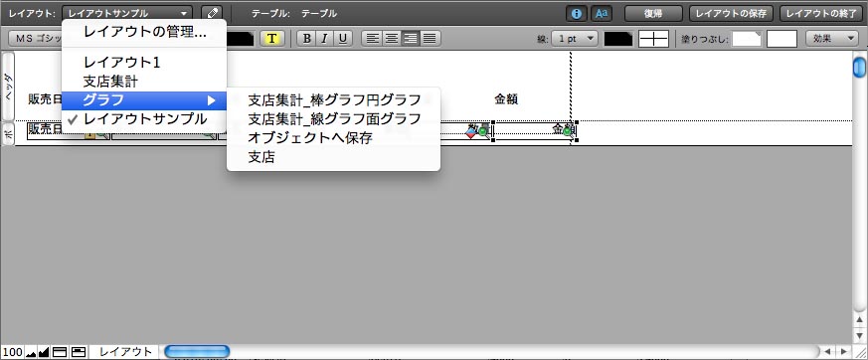The image size is (868, 360).
Task: Open the Inspector info icon
Action: coord(577,14)
